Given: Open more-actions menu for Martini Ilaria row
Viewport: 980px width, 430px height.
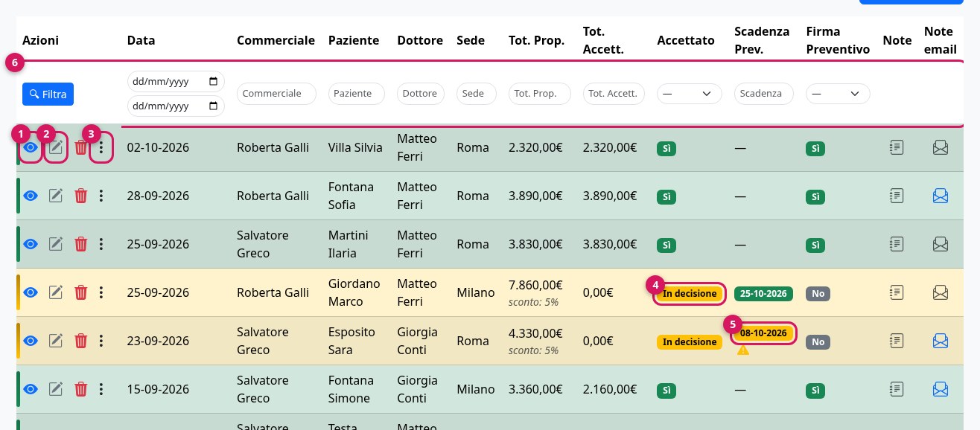Looking at the screenshot, I should tap(101, 244).
